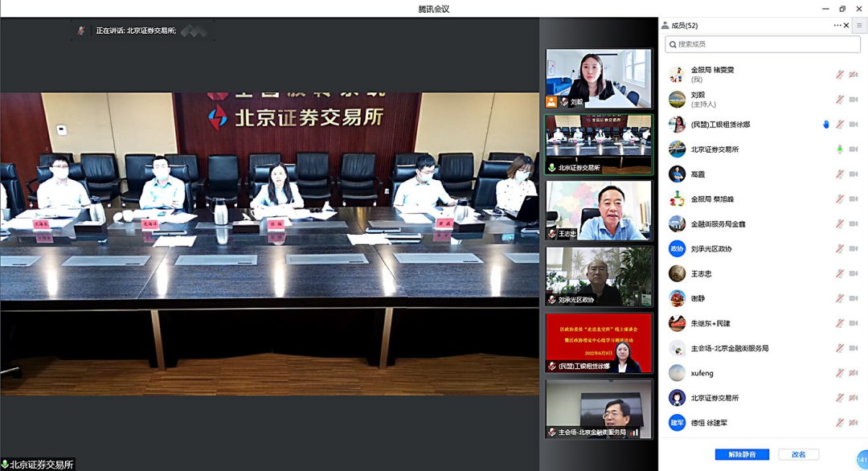Click the 改名 rename button
The image size is (868, 471).
pyautogui.click(x=798, y=455)
